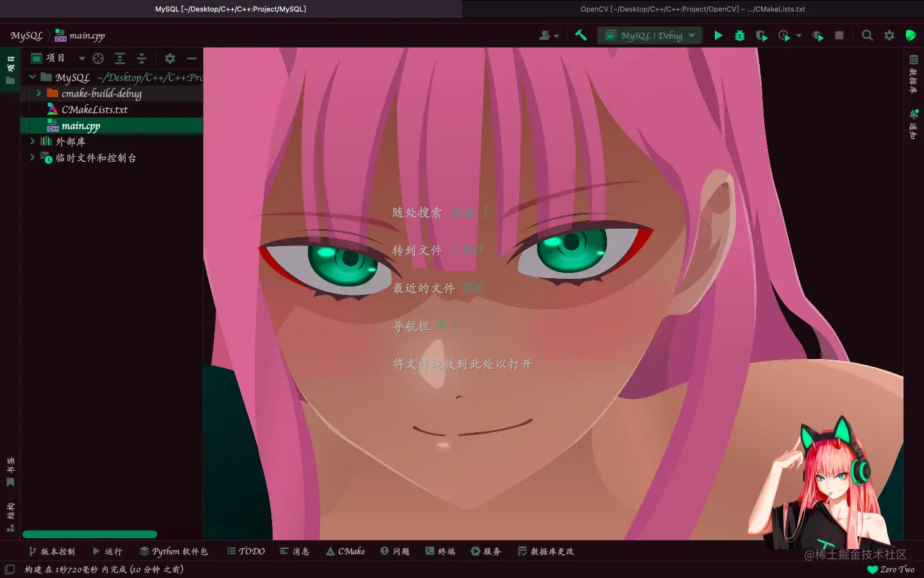Switch to the MySQL project window tab
The image size is (924, 578).
231,9
